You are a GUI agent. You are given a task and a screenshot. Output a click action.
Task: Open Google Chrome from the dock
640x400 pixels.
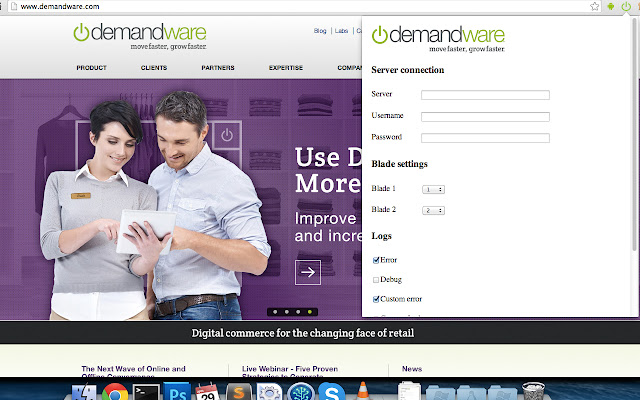coord(115,392)
